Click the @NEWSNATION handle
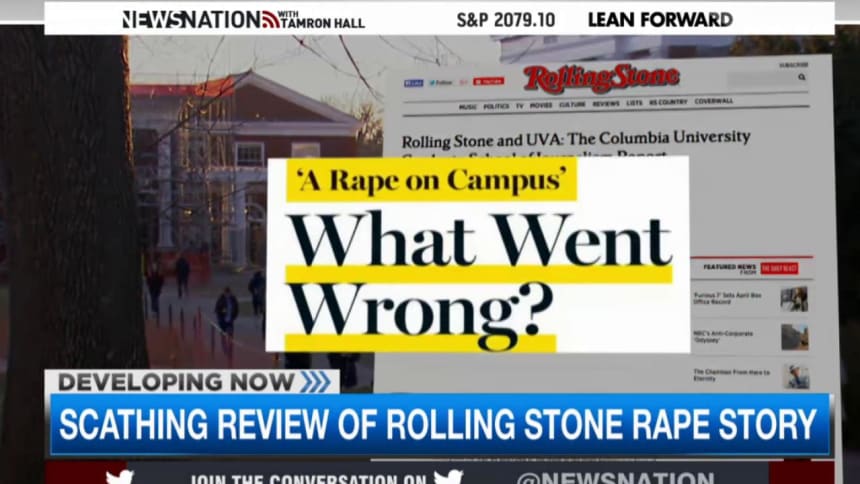860x484 pixels. [x=615, y=478]
